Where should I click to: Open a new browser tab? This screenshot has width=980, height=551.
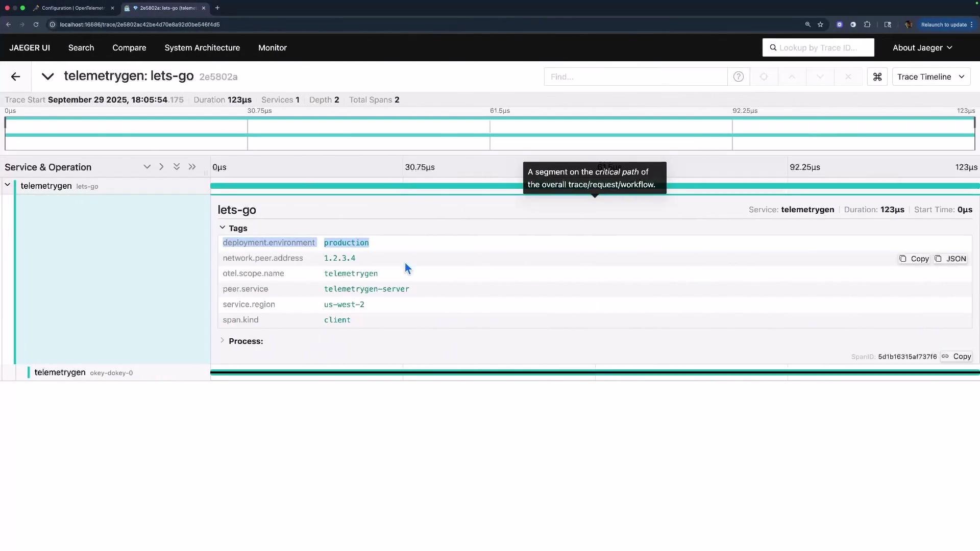(217, 8)
